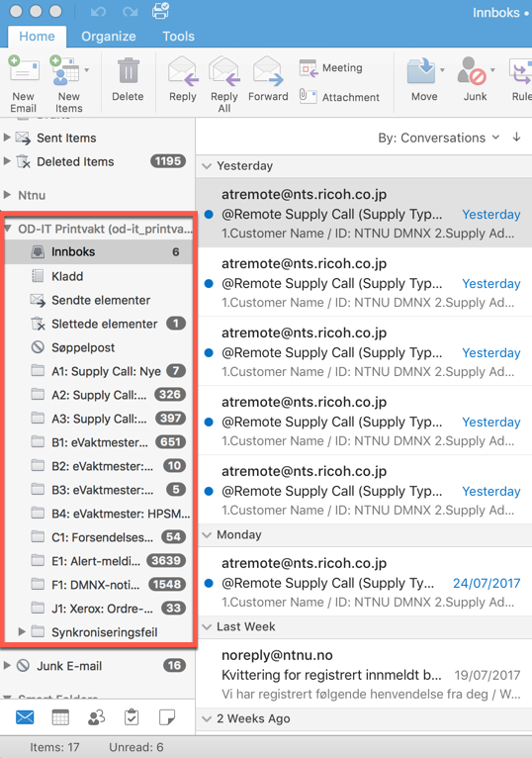532x758 pixels.
Task: Click the Meeting reply button
Action: [331, 68]
